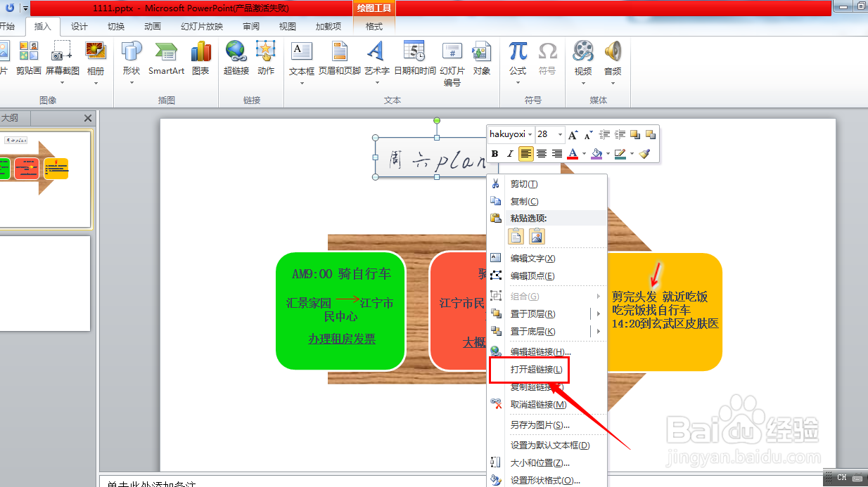Open the hakuyoxi font name dropdown

pyautogui.click(x=530, y=134)
